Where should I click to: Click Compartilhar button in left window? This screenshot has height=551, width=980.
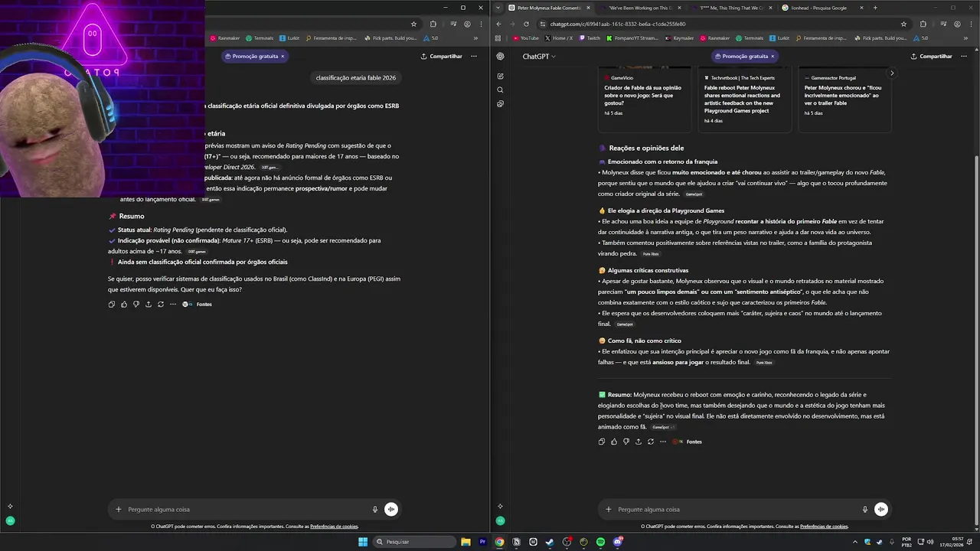tap(442, 56)
